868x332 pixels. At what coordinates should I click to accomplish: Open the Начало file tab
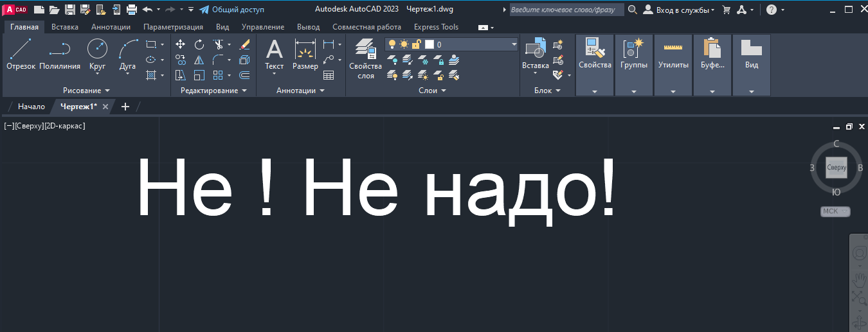tap(31, 107)
